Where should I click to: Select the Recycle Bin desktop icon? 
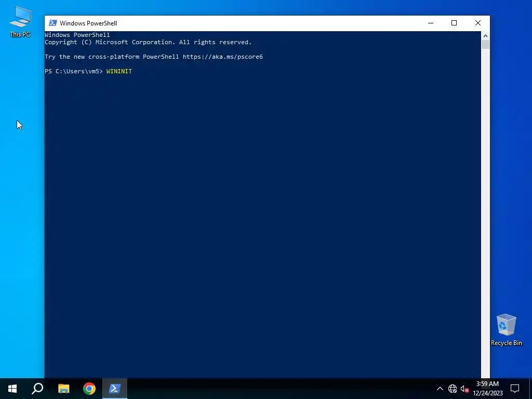pos(506,330)
